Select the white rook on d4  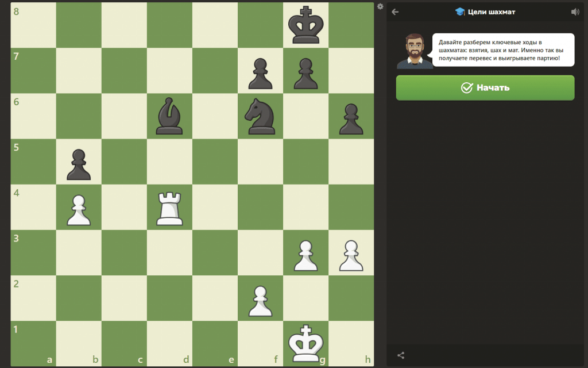coord(169,208)
